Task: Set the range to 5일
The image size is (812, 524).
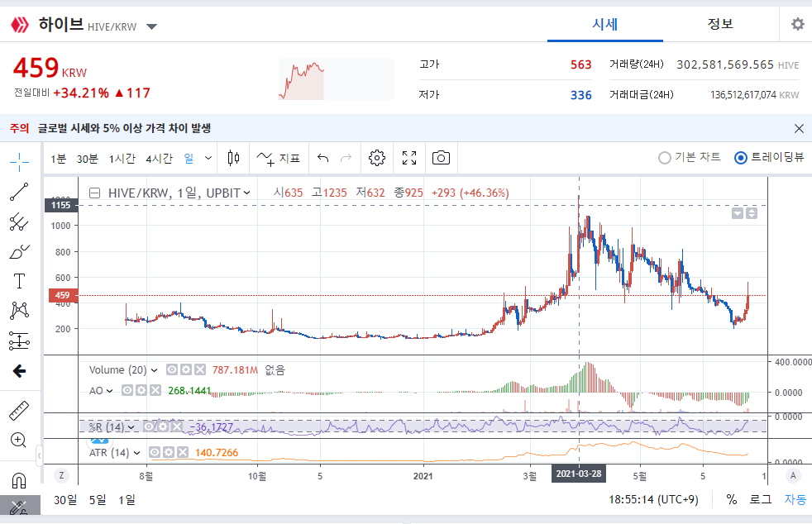Action: point(98,500)
